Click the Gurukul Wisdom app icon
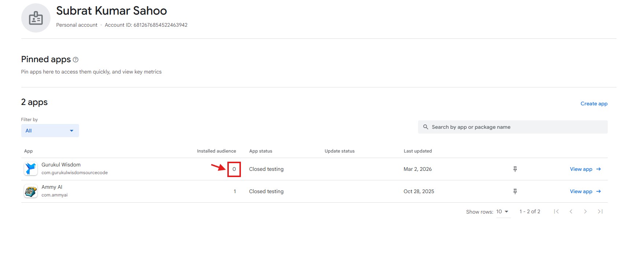The height and width of the screenshot is (274, 644). pos(31,169)
